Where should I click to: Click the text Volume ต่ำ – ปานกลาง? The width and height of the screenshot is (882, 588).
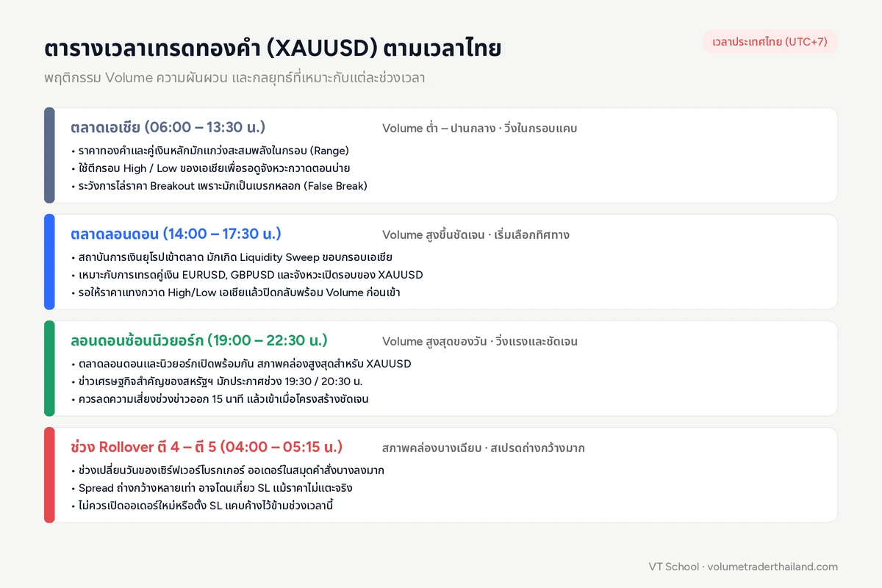(x=439, y=128)
